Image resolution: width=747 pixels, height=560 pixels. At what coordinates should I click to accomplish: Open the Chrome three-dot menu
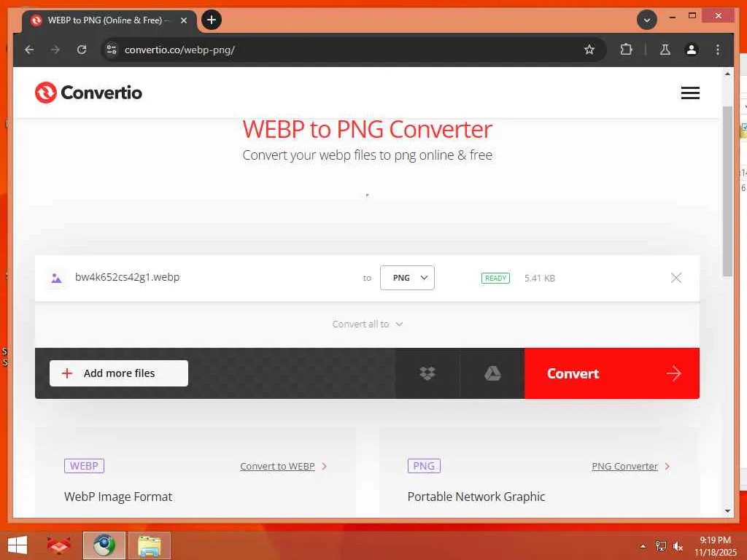tap(718, 50)
